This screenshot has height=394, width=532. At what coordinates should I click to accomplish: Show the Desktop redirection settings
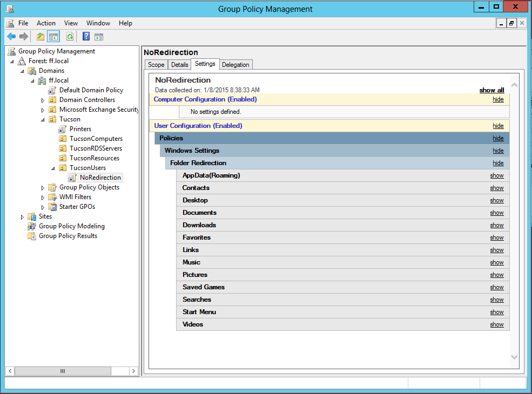(x=497, y=200)
